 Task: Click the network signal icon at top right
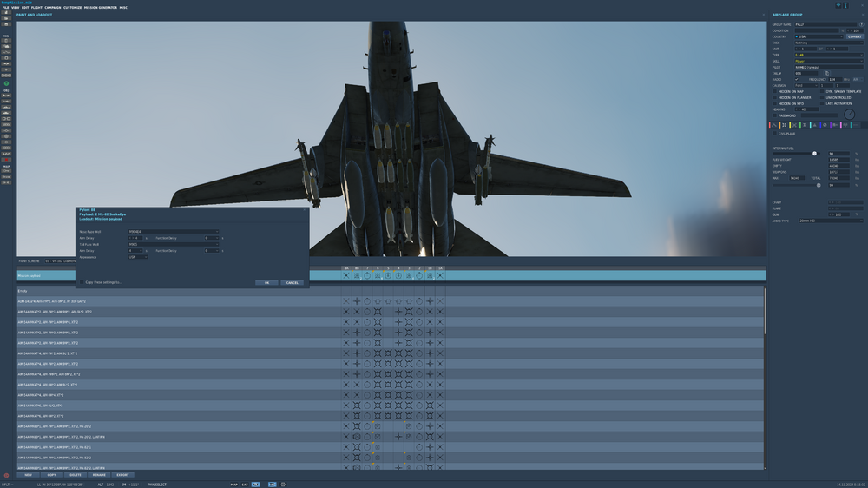pyautogui.click(x=838, y=5)
